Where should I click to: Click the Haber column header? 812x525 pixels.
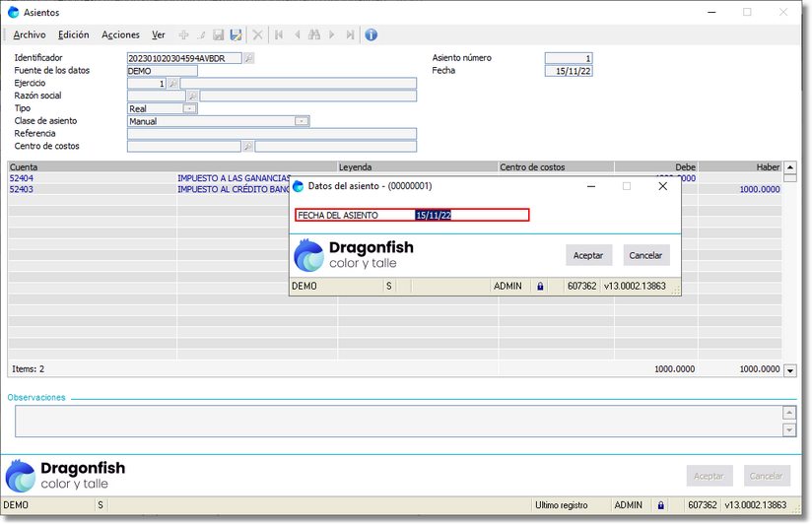[x=740, y=167]
